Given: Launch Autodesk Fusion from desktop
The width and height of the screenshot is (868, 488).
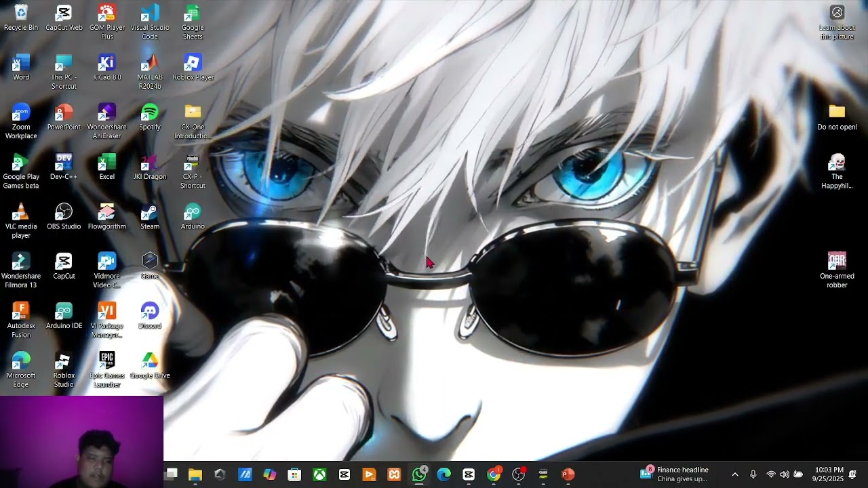Looking at the screenshot, I should pos(21,321).
